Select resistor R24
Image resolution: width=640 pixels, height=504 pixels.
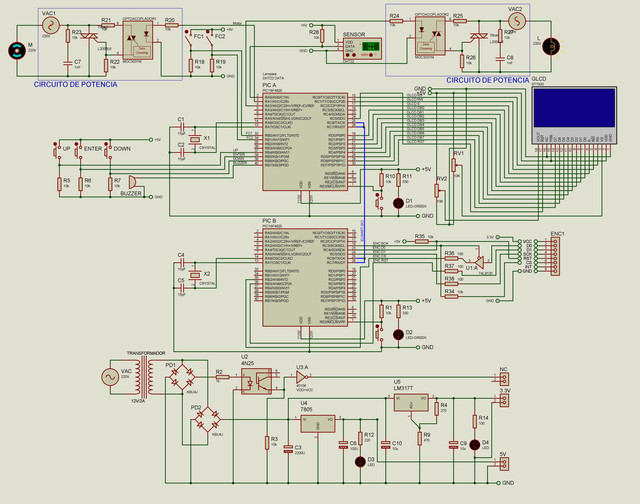pos(396,21)
